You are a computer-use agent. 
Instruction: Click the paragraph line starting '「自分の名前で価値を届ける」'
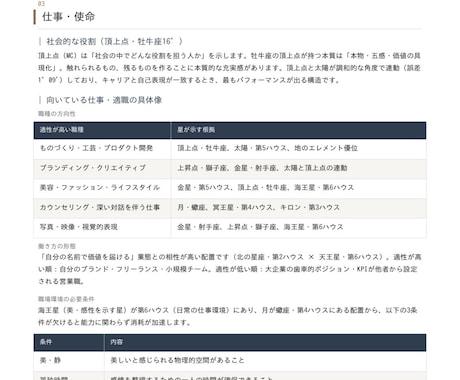click(x=230, y=257)
